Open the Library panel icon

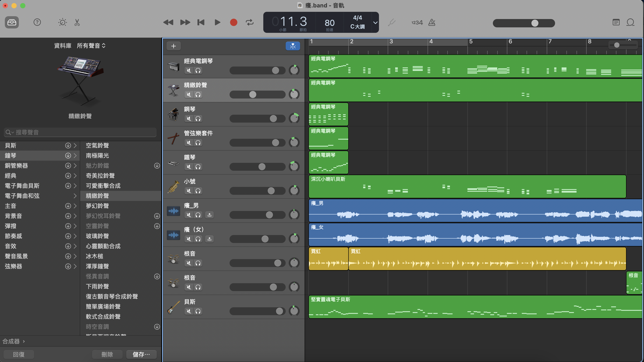click(x=12, y=23)
